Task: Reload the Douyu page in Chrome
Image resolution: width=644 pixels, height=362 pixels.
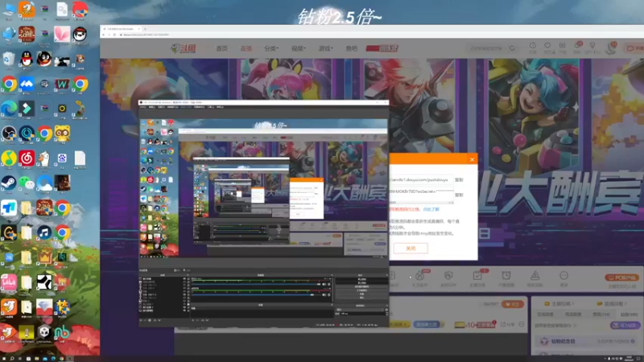Action: [114, 35]
